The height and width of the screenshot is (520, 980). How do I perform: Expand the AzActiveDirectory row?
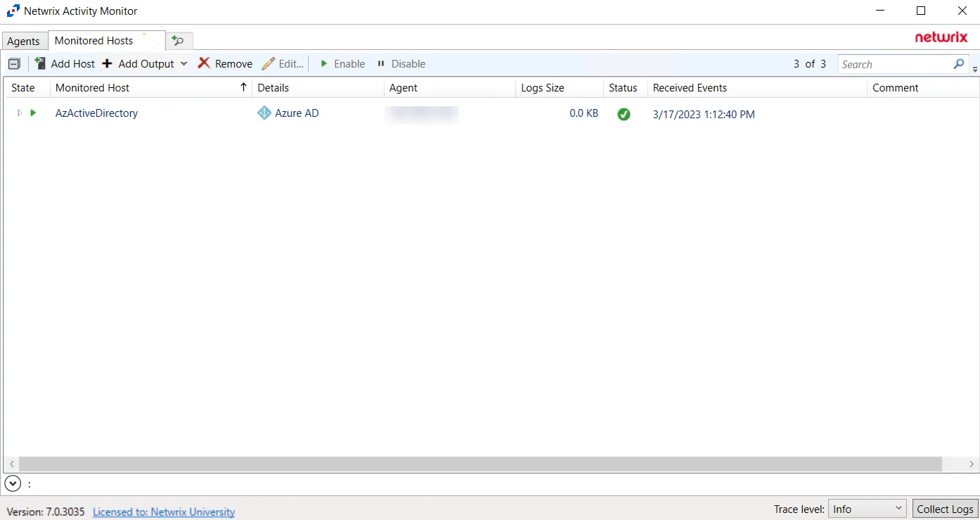point(19,113)
